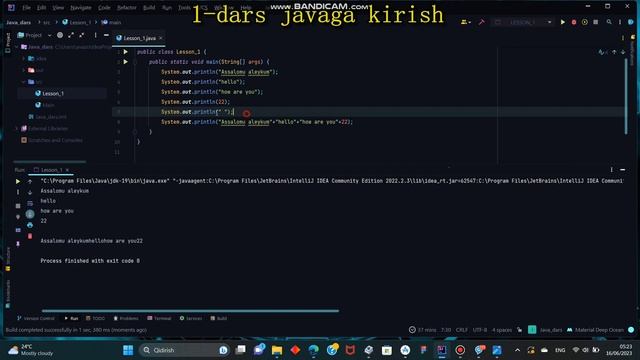This screenshot has width=640, height=360.
Task: Toggle read-only lock in status bar
Action: click(x=519, y=330)
